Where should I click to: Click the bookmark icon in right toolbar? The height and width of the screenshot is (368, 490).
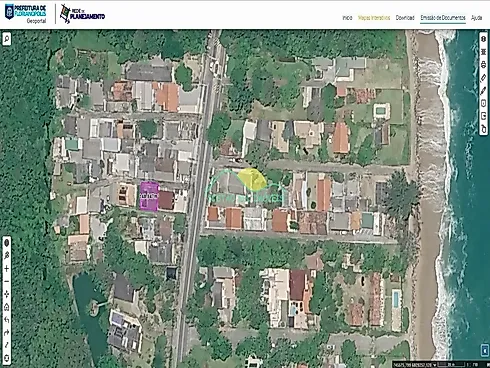click(x=483, y=103)
